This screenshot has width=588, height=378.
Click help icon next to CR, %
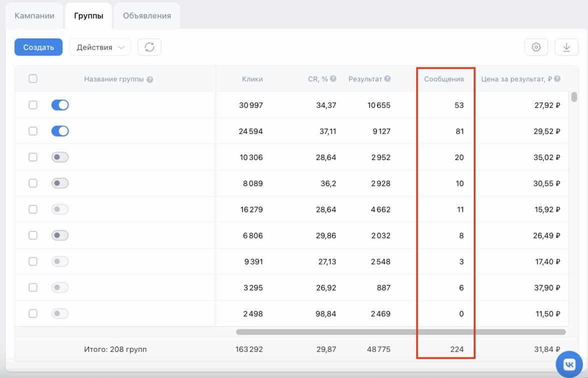(x=333, y=79)
